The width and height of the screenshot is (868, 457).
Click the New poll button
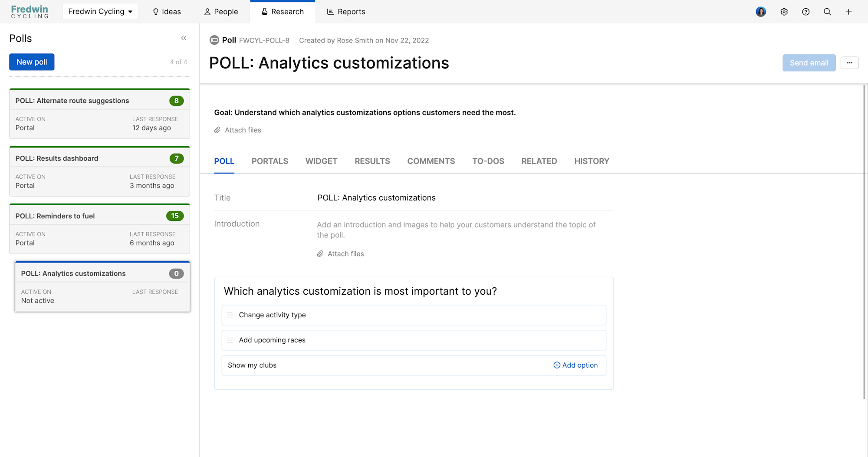point(32,62)
